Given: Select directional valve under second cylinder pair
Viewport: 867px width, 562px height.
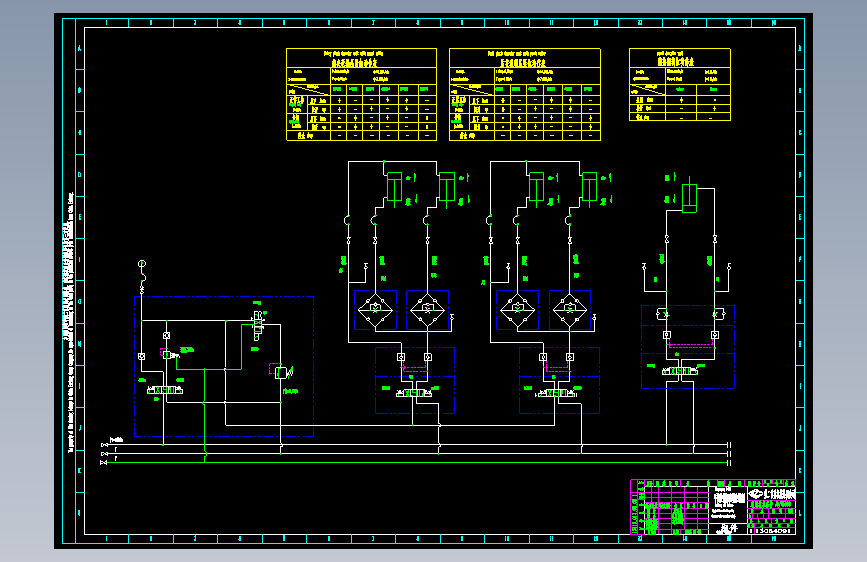Looking at the screenshot, I should pos(557,393).
